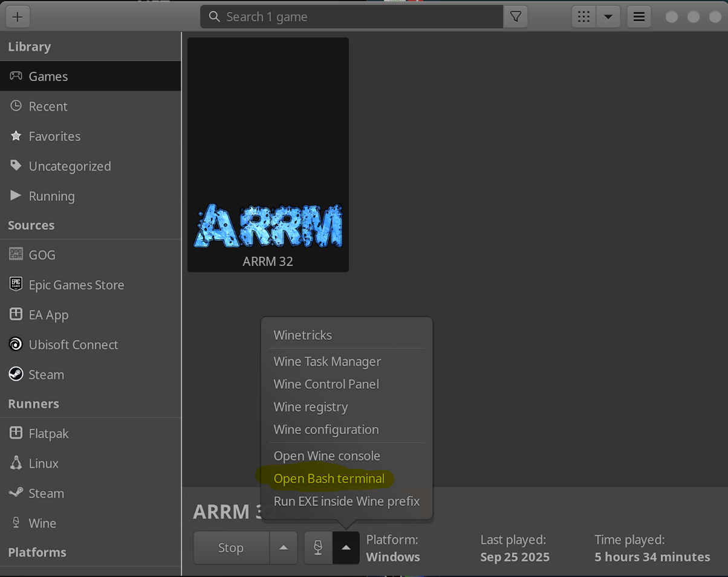Screen dimensions: 728x577
Task: Select the Epic Games Store source
Action: [76, 285]
